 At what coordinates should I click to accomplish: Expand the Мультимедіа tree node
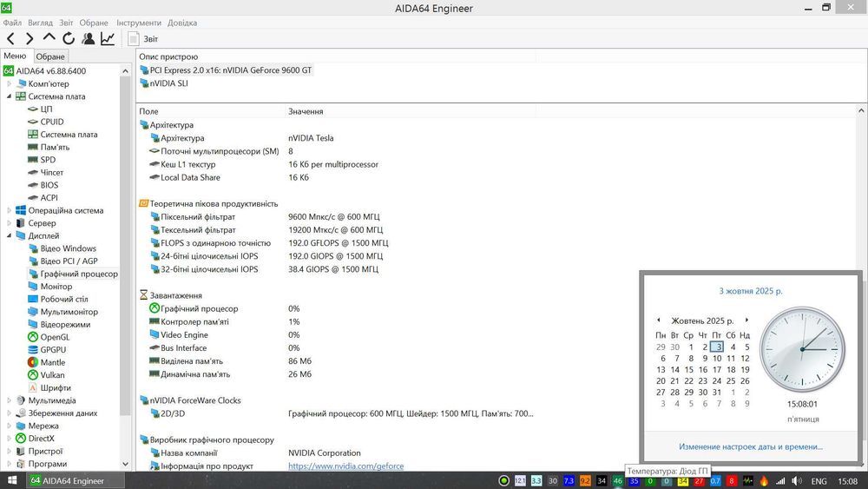9,400
